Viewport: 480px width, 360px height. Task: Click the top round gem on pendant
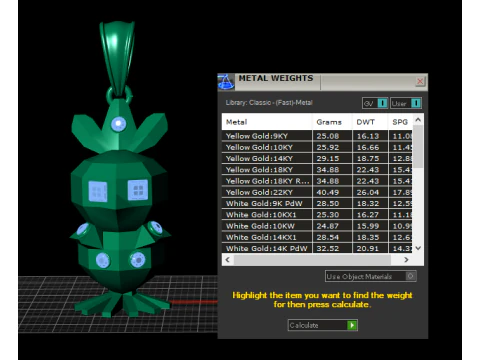118,124
